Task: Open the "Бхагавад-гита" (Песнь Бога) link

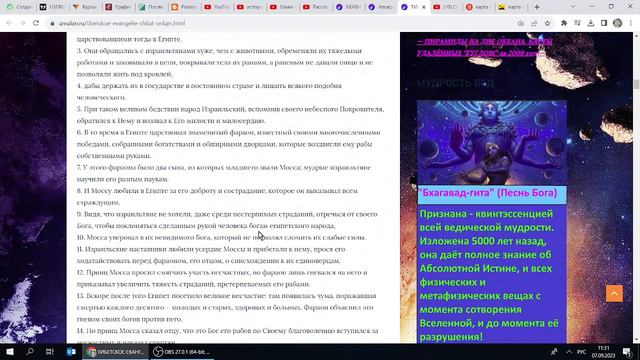Action: 488,193
